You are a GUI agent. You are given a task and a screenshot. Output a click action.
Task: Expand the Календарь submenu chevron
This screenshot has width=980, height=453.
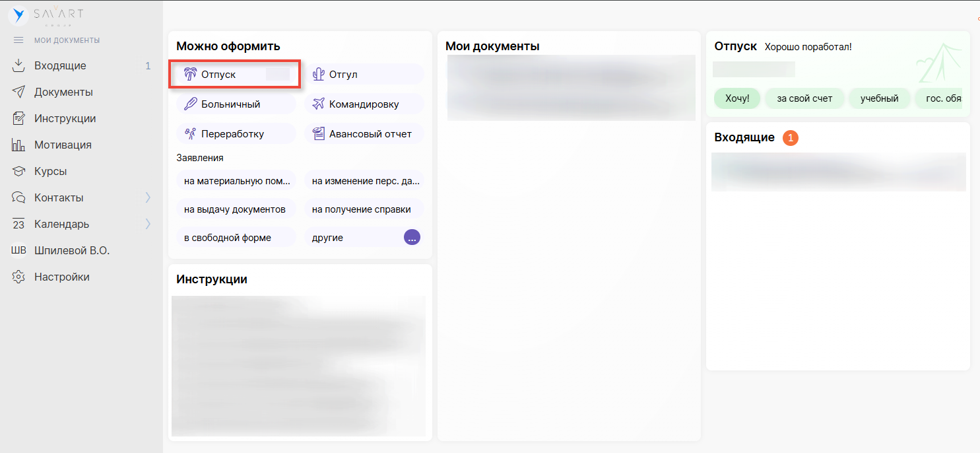[148, 224]
